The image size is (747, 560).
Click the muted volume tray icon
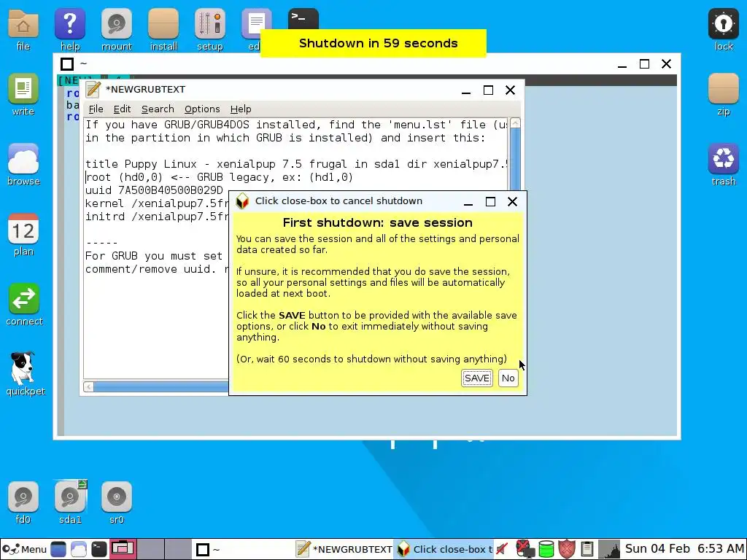[x=502, y=550]
